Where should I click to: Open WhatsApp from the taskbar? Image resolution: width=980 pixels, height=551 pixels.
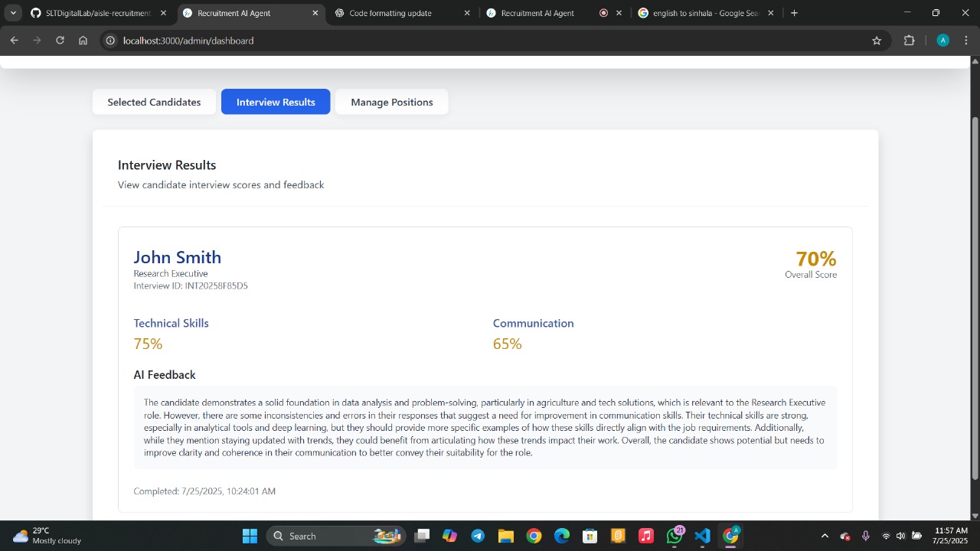click(x=675, y=536)
